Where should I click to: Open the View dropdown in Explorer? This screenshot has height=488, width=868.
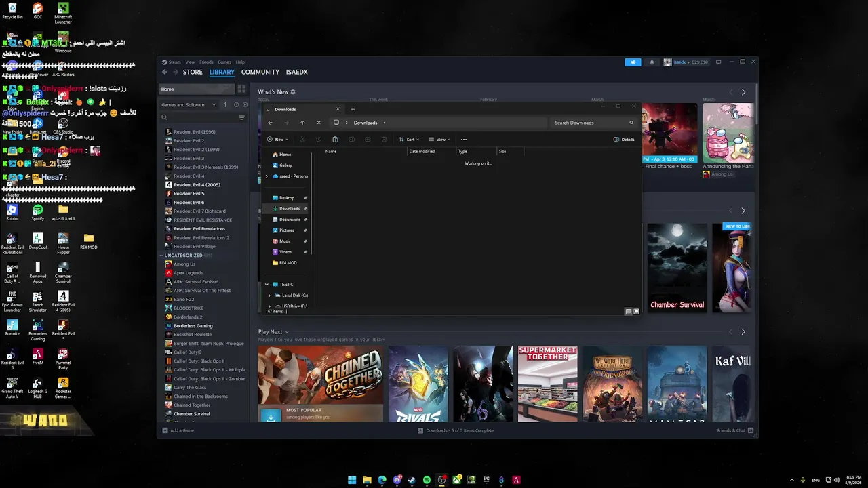click(439, 140)
